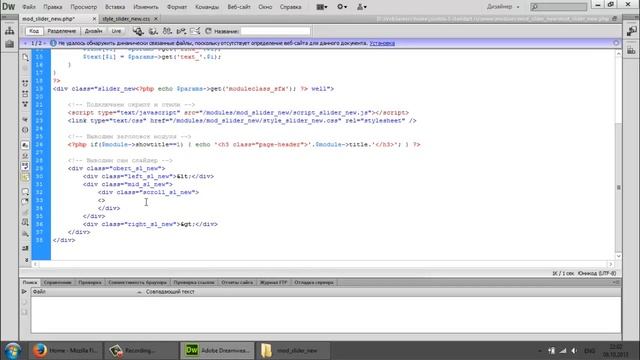Click the ENG language indicator
The width and height of the screenshot is (640, 360).
(x=589, y=351)
